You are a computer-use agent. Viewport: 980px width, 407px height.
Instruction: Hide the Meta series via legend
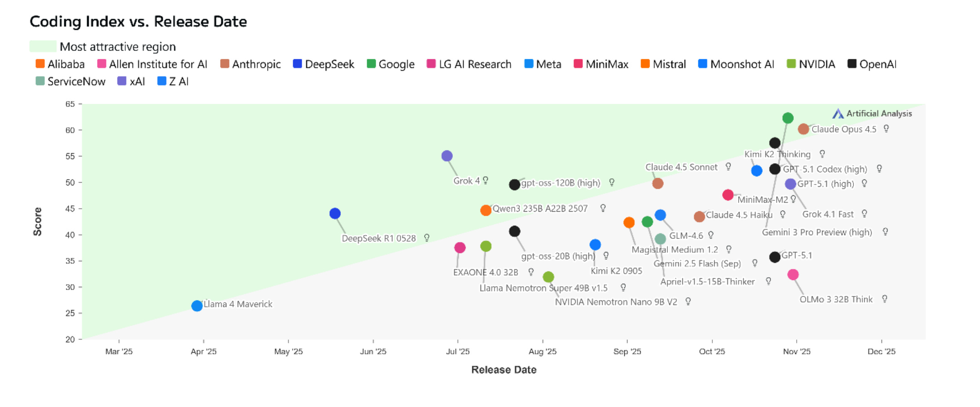click(x=543, y=64)
